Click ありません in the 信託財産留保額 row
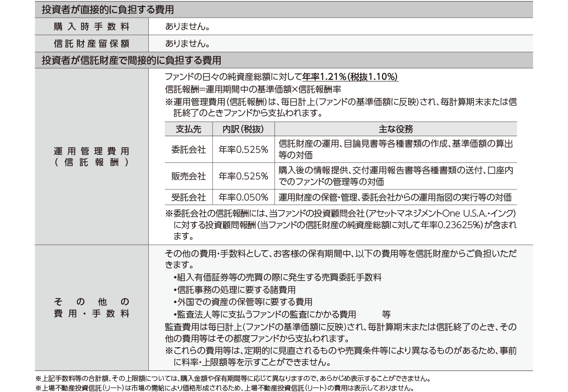Screen dimensions: 568x392 [x=187, y=43]
